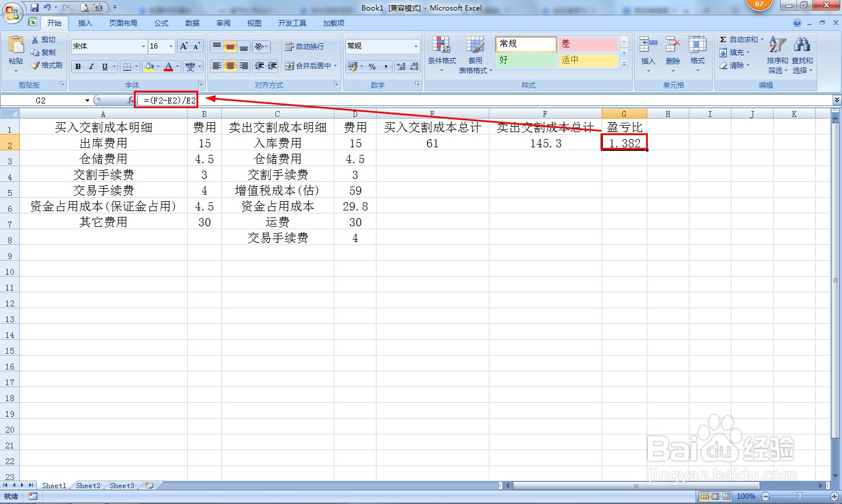Open cell Format (格式) menu
Viewport: 842px width, 504px height.
(698, 54)
